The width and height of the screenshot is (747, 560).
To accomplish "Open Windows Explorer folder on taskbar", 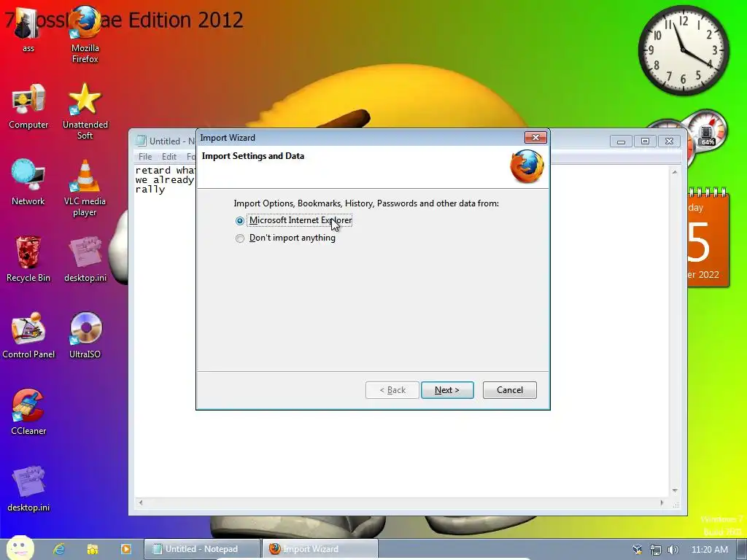I will (93, 549).
